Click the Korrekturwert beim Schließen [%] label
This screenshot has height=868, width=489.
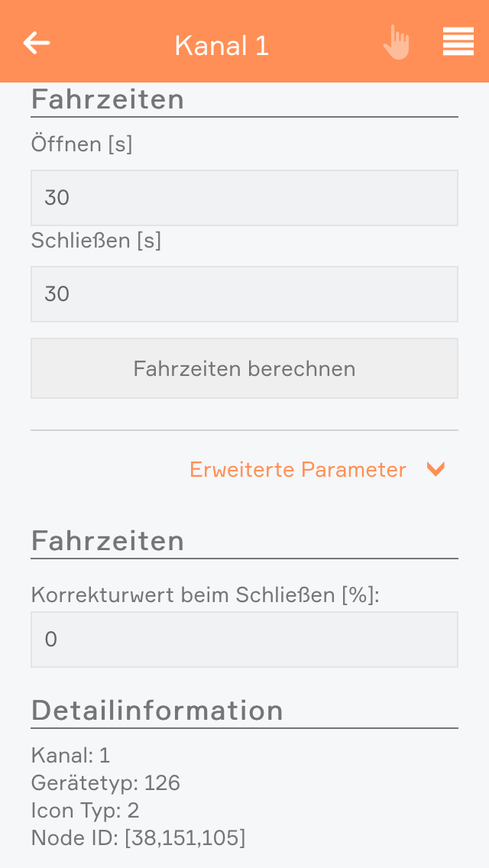tap(206, 594)
